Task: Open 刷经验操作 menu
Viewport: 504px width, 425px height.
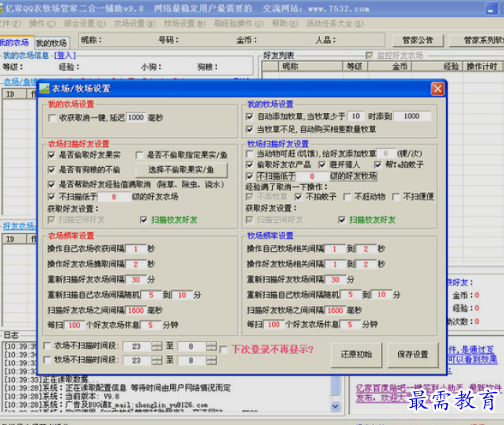Action: 238,24
